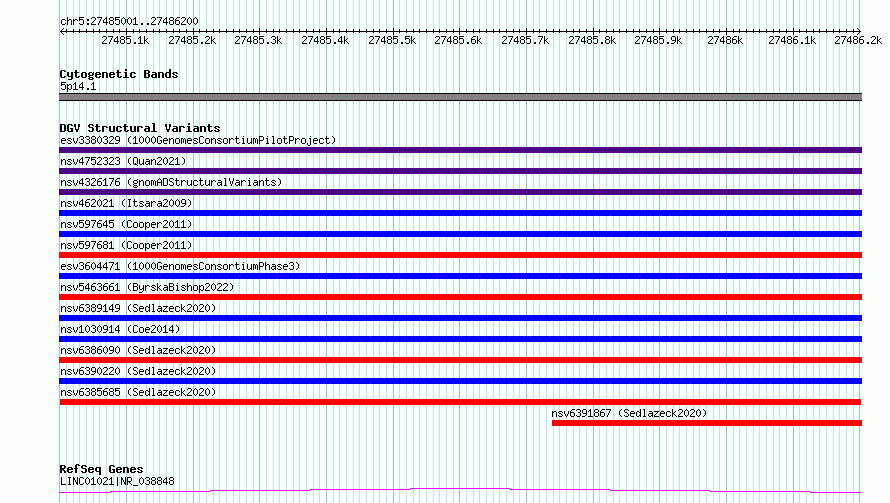The width and height of the screenshot is (890, 503).
Task: Open the nsv6385685 (Sedlazeck2020) label
Action: (x=138, y=392)
